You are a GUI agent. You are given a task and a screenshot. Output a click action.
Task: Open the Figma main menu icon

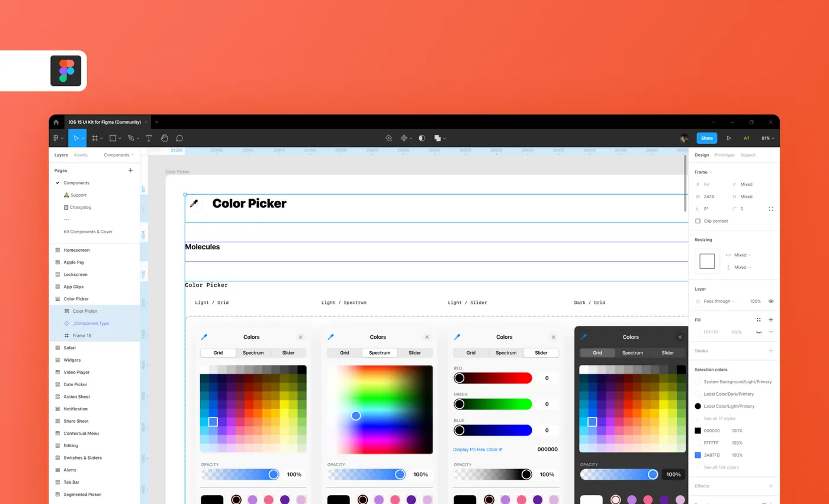pyautogui.click(x=56, y=138)
